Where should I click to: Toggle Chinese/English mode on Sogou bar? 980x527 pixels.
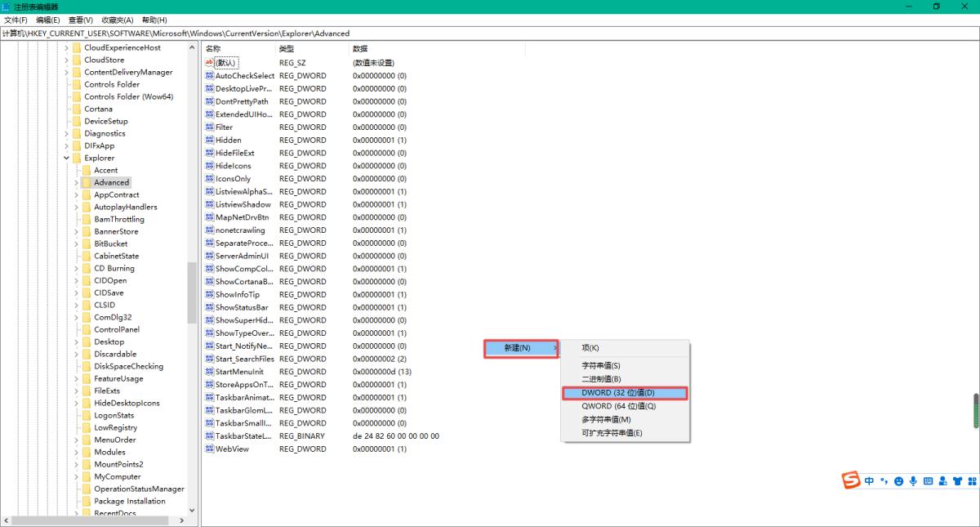870,481
